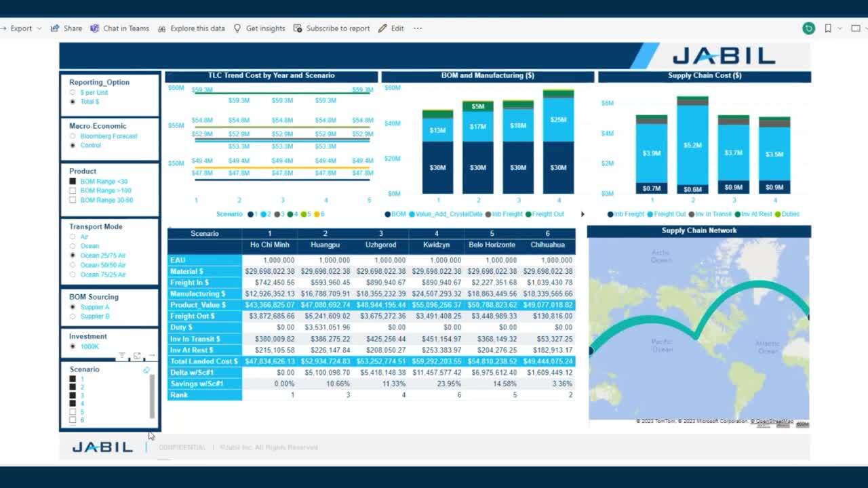Click the bookmark icon
Viewport: 868px width, 488px height.
(828, 28)
